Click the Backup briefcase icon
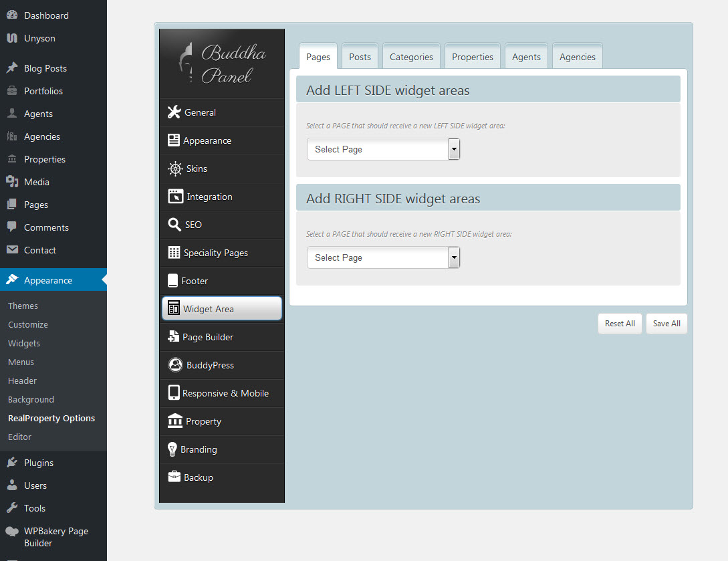 (x=174, y=477)
